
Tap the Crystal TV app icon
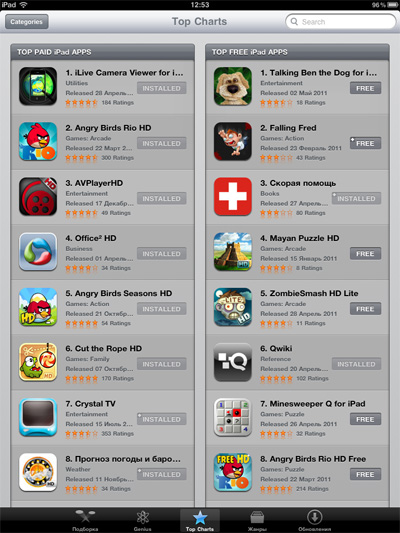[x=38, y=417]
